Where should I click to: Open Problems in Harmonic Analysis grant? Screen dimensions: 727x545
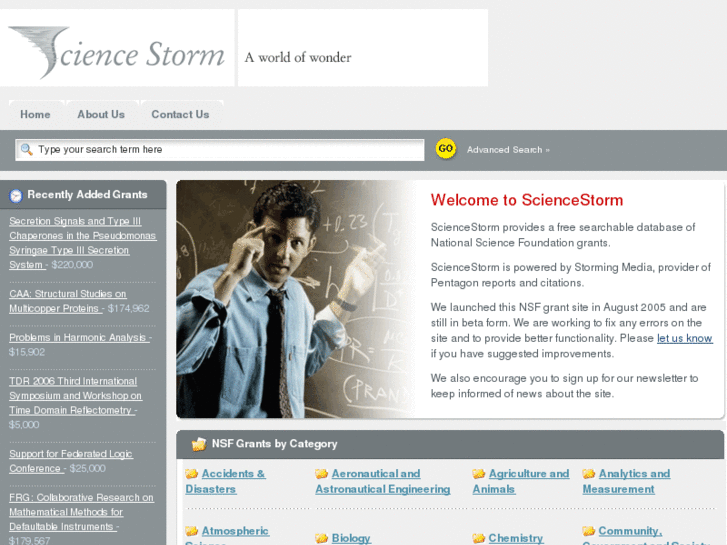(x=80, y=338)
